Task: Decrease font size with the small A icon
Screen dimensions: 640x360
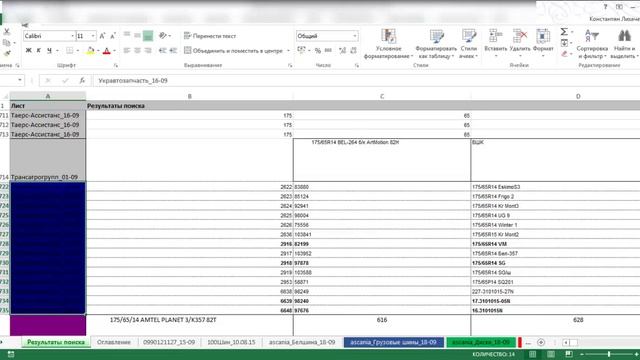Action: [113, 36]
